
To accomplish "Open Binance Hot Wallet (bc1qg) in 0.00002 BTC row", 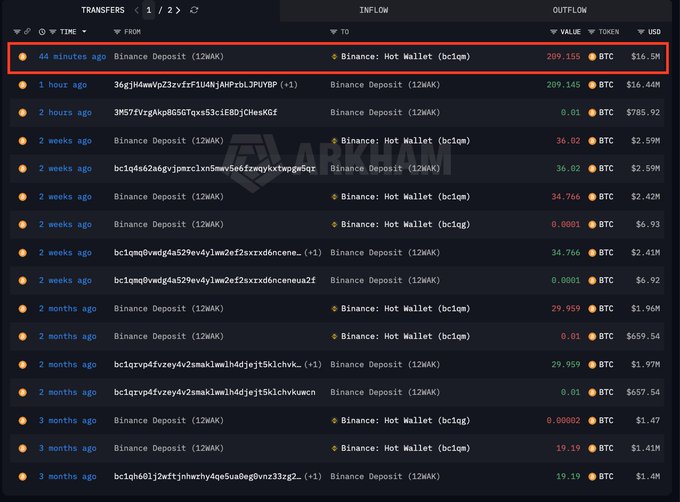I will [405, 420].
